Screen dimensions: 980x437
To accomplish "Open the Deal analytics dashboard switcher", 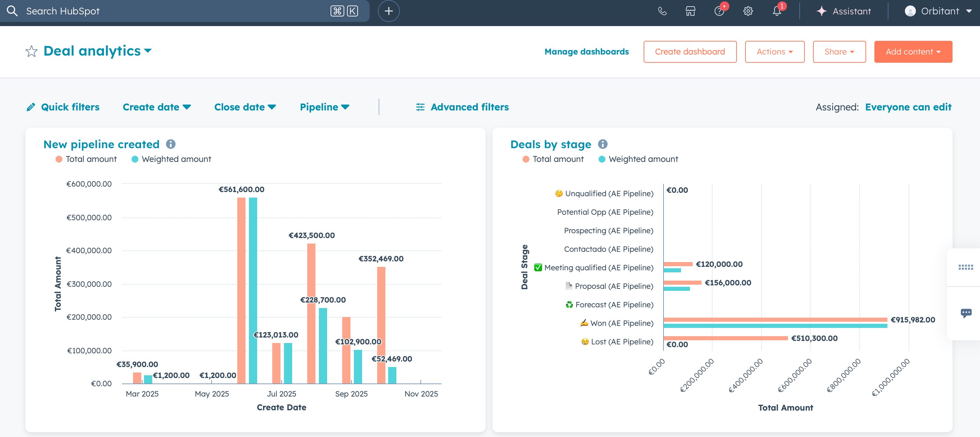I will pos(97,51).
